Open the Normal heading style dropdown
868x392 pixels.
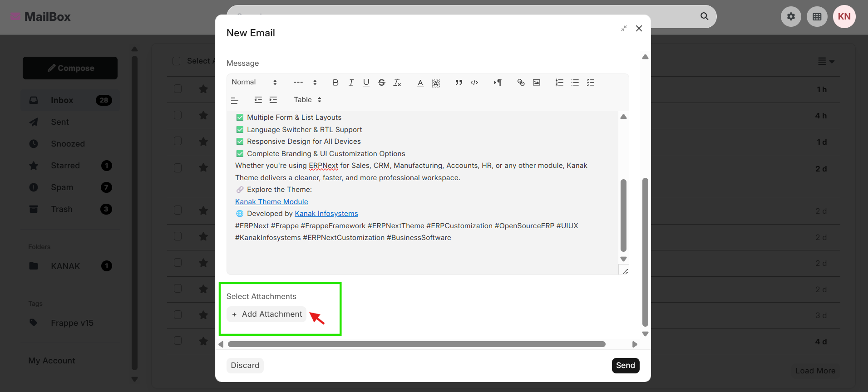pos(254,82)
